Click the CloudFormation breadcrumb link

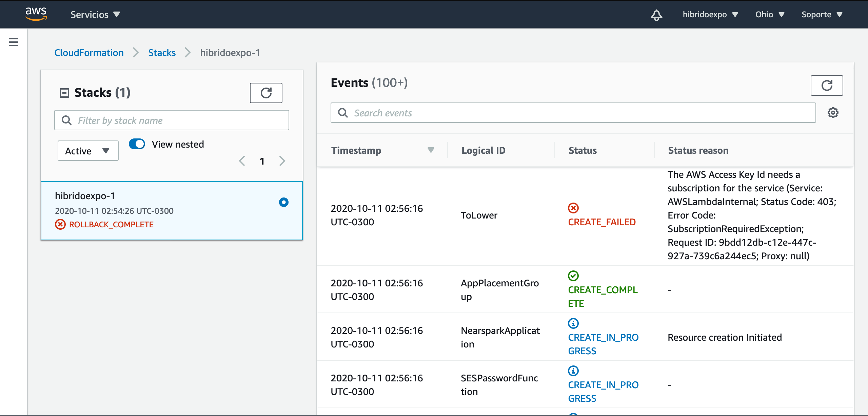pyautogui.click(x=89, y=53)
